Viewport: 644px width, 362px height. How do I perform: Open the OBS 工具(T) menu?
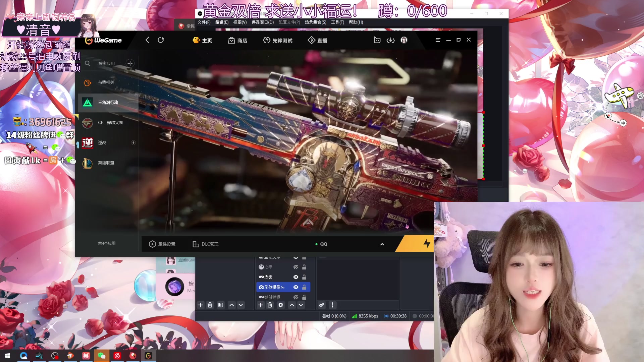coord(337,22)
